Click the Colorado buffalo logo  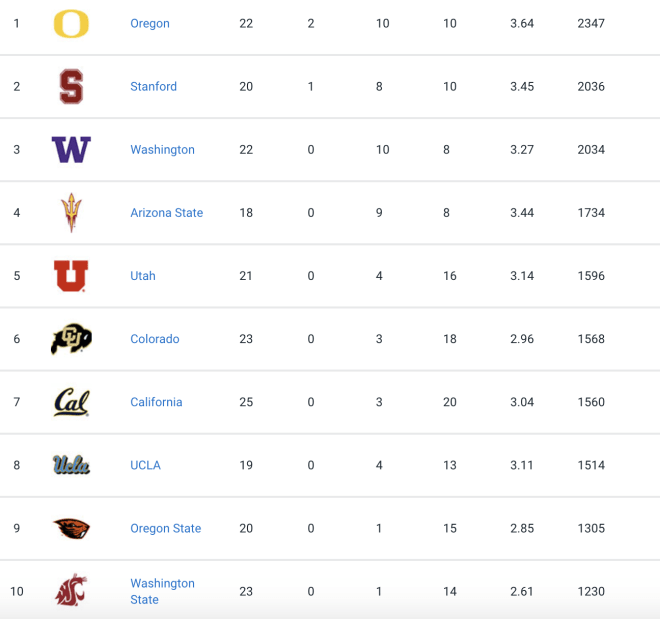tap(71, 339)
